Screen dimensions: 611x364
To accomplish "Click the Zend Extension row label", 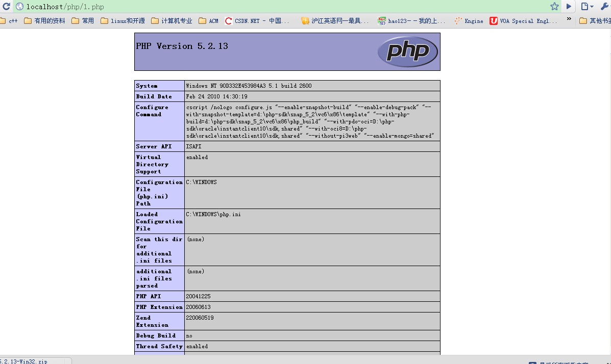I will pos(152,321).
